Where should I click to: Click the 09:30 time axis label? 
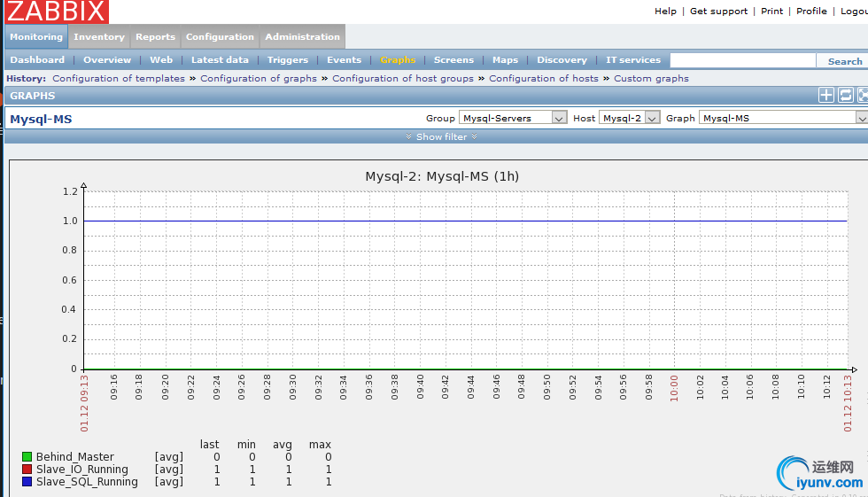click(293, 387)
